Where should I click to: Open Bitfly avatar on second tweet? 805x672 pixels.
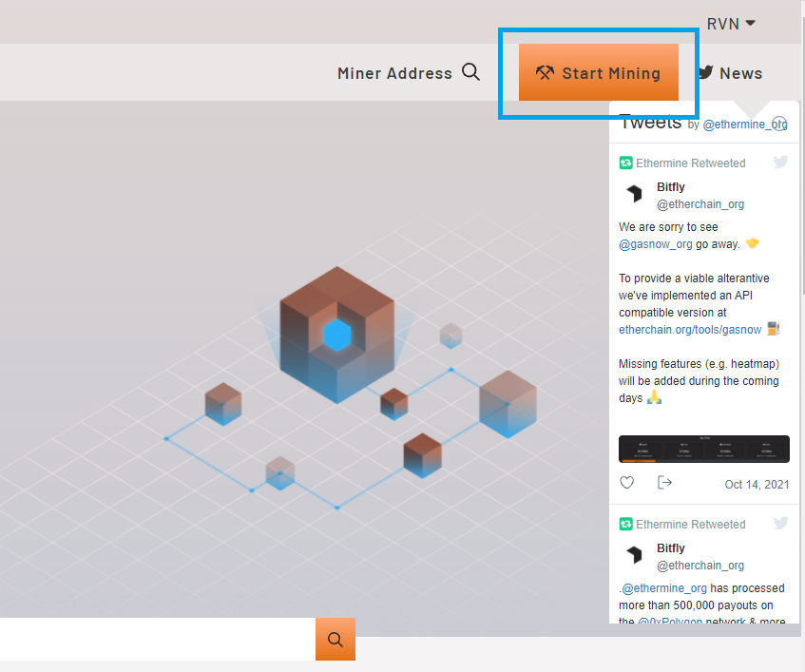635,555
